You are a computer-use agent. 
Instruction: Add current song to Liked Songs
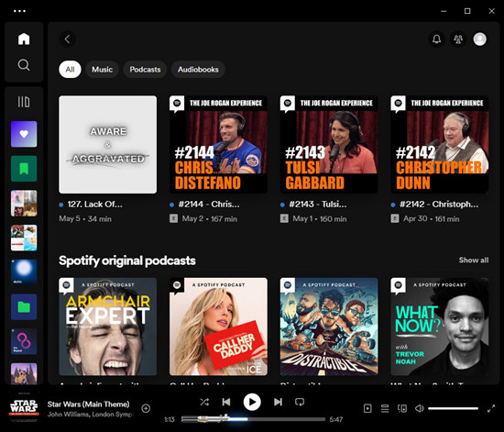click(x=146, y=408)
